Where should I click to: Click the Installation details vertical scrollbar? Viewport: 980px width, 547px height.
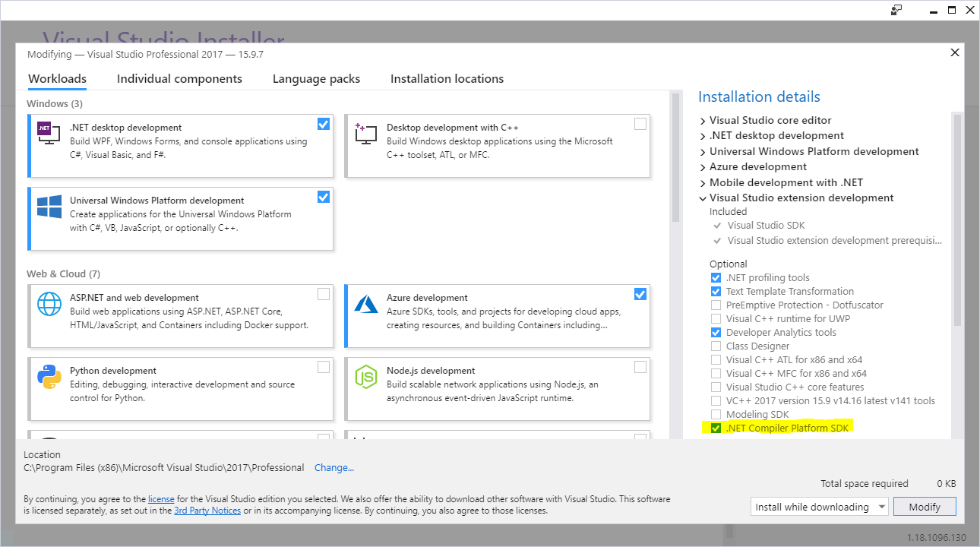(957, 219)
